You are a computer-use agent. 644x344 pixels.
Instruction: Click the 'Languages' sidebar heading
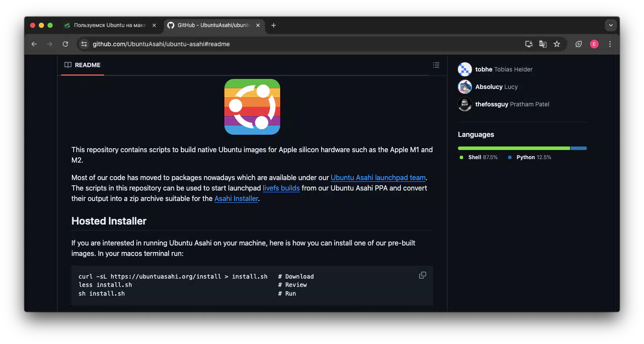[x=476, y=134]
